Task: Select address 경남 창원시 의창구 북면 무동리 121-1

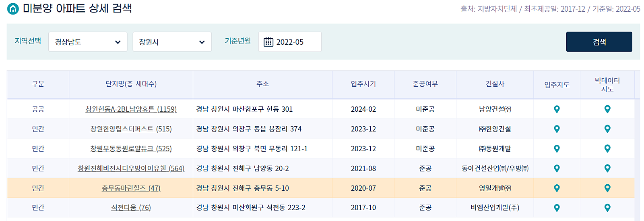Action: click(252, 149)
